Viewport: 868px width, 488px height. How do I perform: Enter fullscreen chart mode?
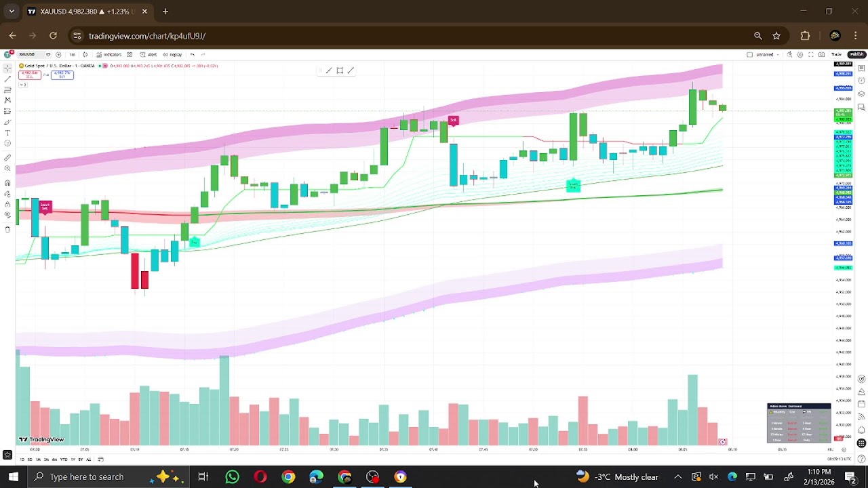(x=810, y=54)
